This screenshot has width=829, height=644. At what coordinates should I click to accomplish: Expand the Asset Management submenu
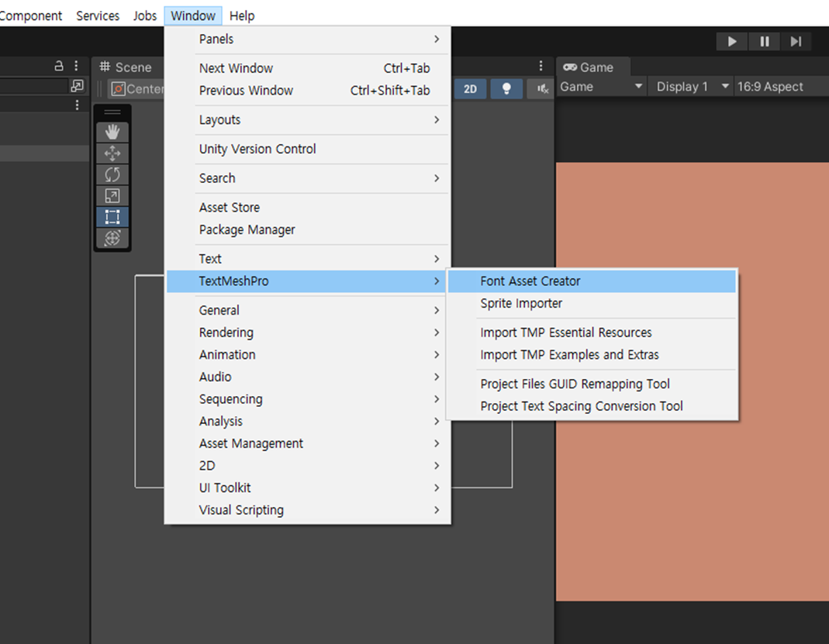308,443
